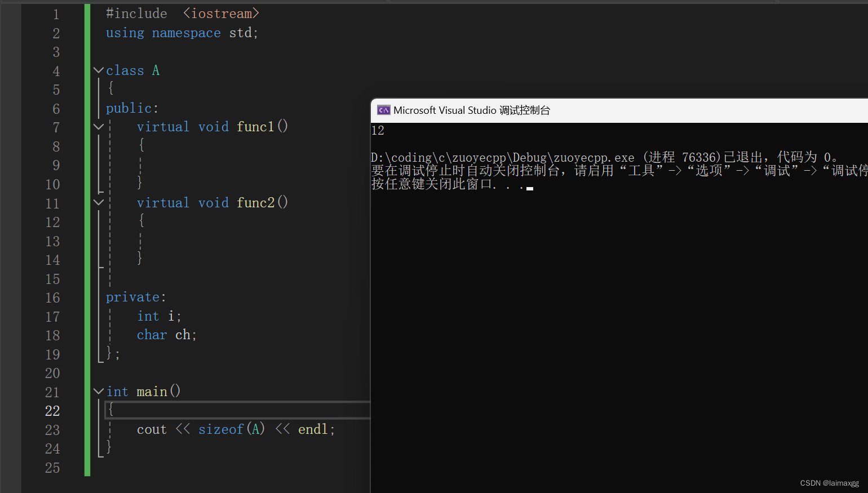Viewport: 868px width, 493px height.
Task: Click the 'public:' access specifier
Action: [132, 108]
